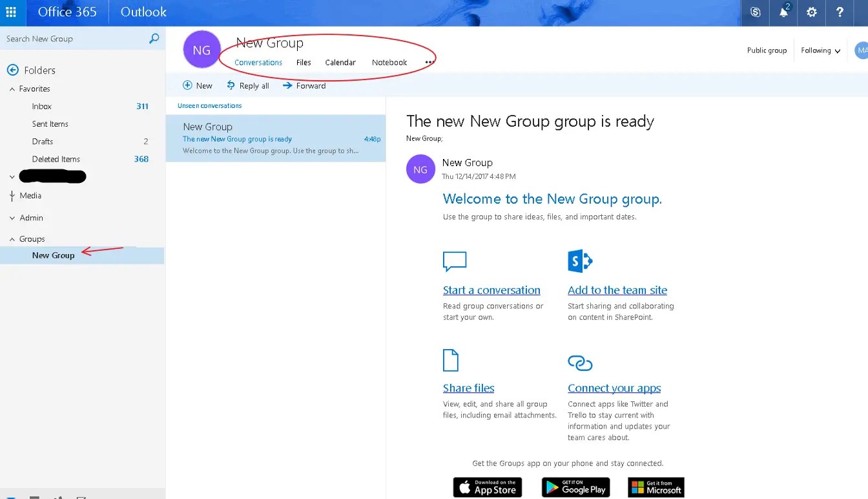
Task: Open the app launcher grid icon
Action: coord(12,12)
